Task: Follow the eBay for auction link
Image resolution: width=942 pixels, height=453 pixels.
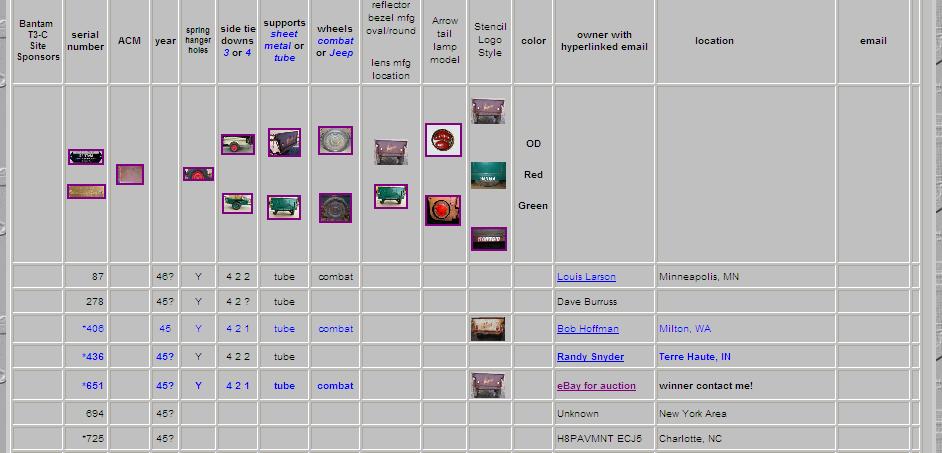Action: coord(596,386)
